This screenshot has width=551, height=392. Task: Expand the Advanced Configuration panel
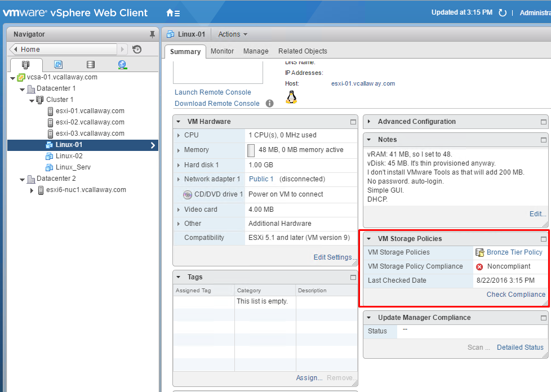[369, 122]
